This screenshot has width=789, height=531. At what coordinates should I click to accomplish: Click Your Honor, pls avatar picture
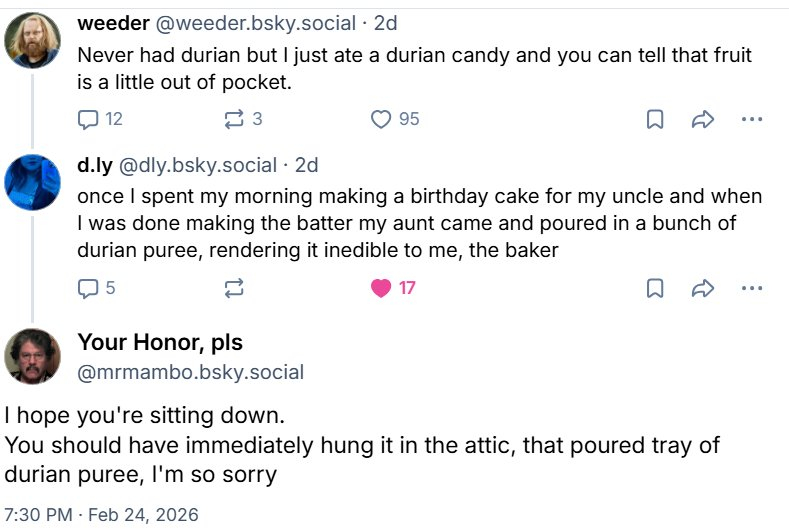click(33, 356)
